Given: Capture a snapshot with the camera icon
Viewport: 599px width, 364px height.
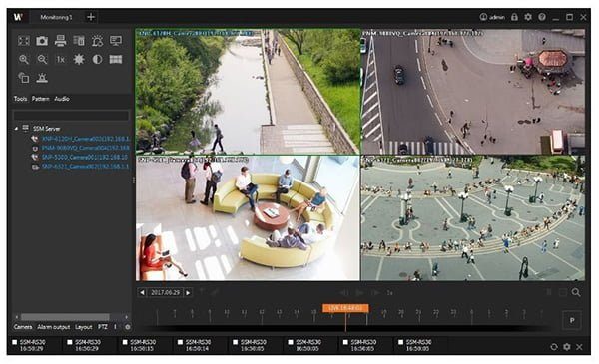Looking at the screenshot, I should click(x=42, y=41).
